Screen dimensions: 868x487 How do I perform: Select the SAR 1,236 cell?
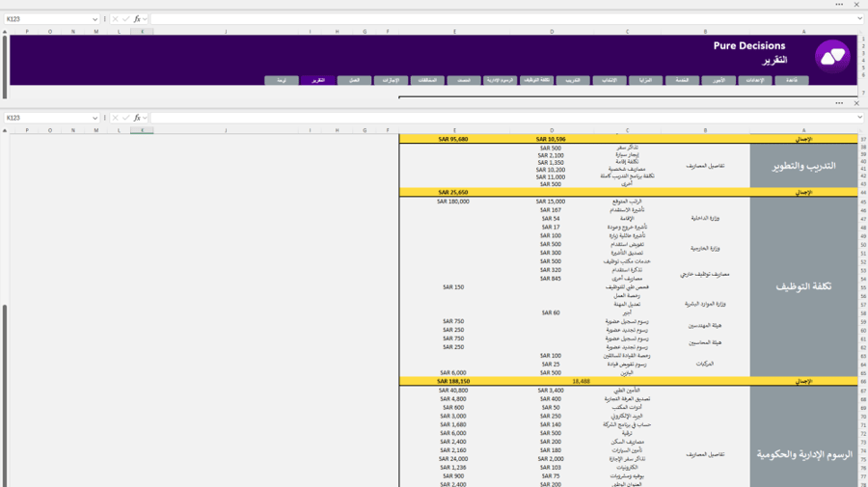tap(453, 468)
